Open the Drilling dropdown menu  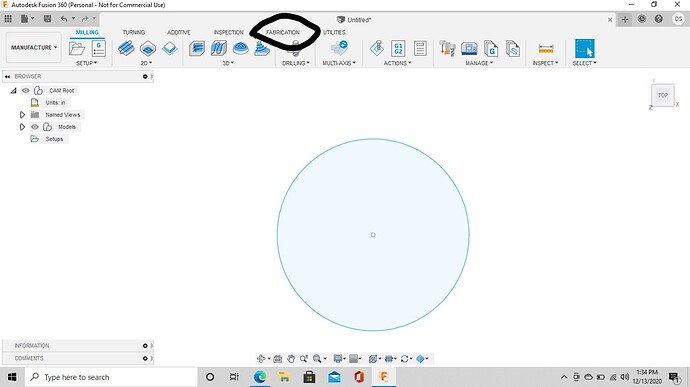296,63
